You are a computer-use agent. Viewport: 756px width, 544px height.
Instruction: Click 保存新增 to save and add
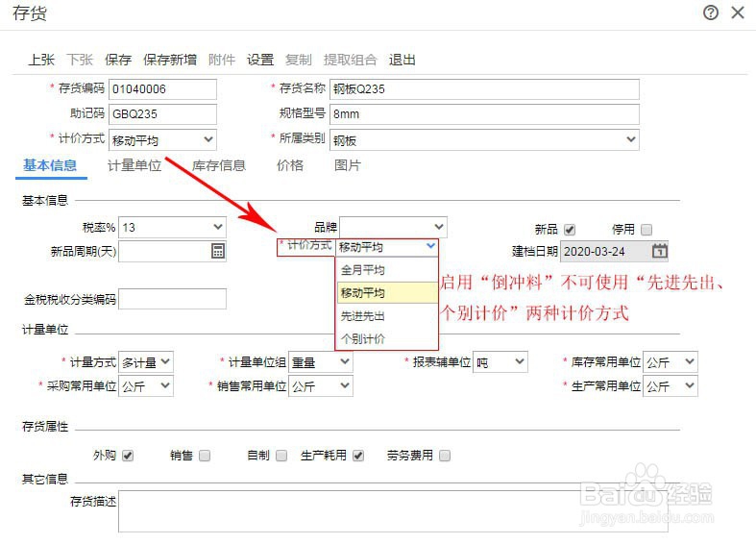point(170,60)
